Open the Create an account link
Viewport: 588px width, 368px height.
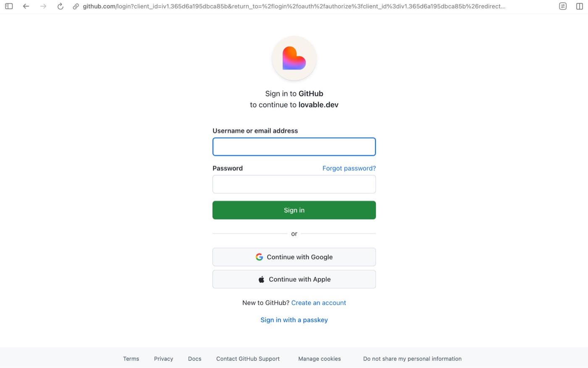pos(318,303)
